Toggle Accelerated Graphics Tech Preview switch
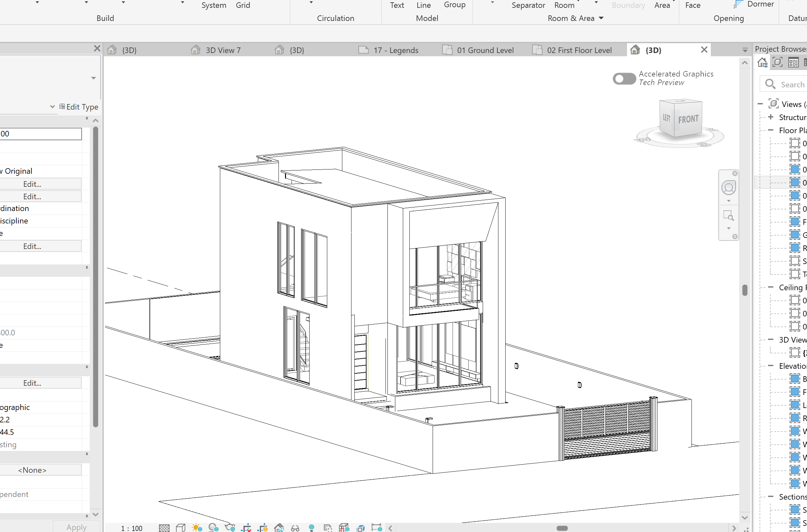The image size is (807, 532). [x=624, y=79]
